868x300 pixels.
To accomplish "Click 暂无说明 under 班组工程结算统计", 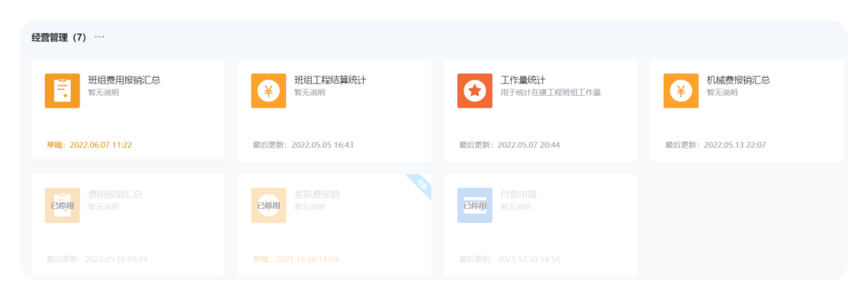I will (309, 92).
